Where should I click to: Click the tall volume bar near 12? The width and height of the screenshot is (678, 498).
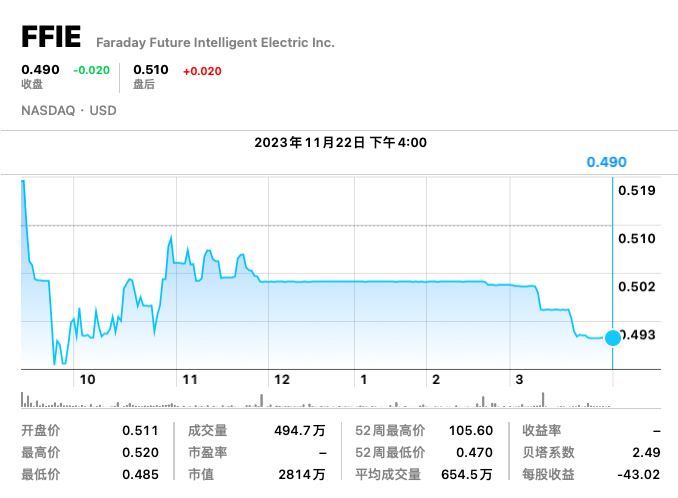click(x=261, y=400)
